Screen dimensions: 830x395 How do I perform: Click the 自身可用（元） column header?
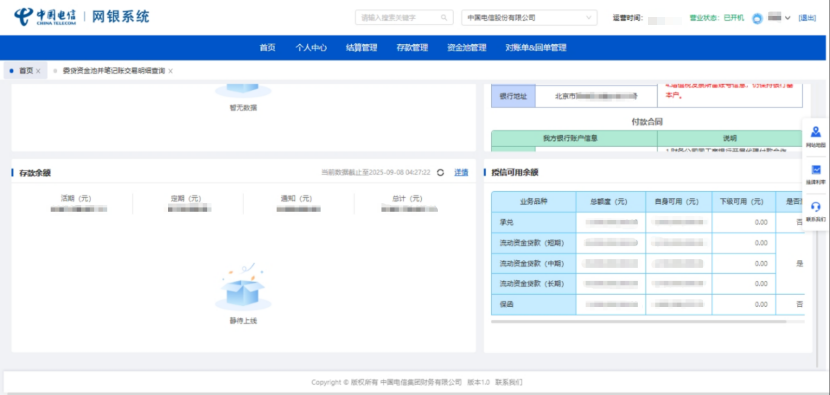tap(679, 202)
